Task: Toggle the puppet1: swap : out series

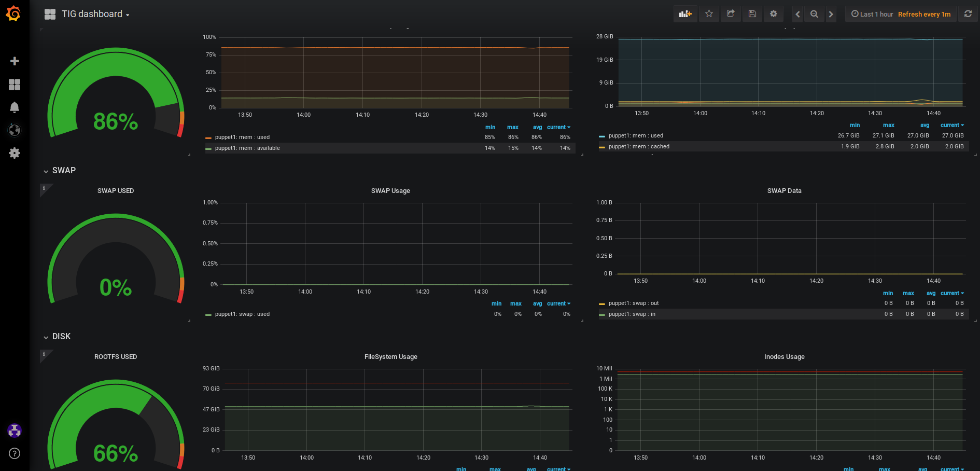Action: pos(633,303)
